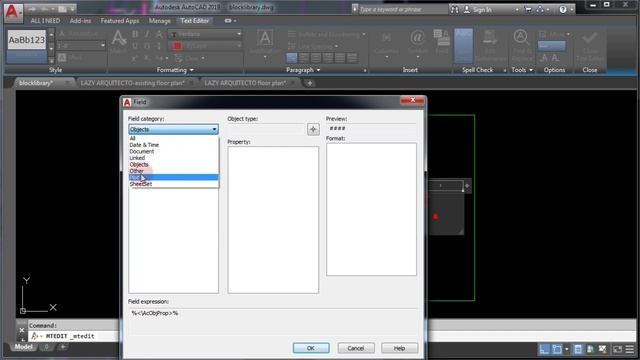Viewport: 640px width, 360px height.
Task: Switch to LAZY ARQUITECTO-existing floor plan tab
Action: 132,83
